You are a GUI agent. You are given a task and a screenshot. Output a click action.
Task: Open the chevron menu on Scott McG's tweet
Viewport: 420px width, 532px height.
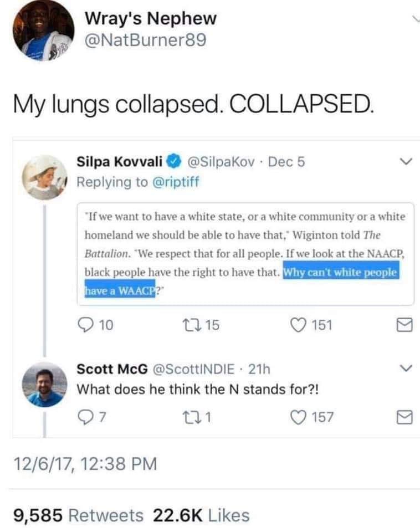coord(405,369)
